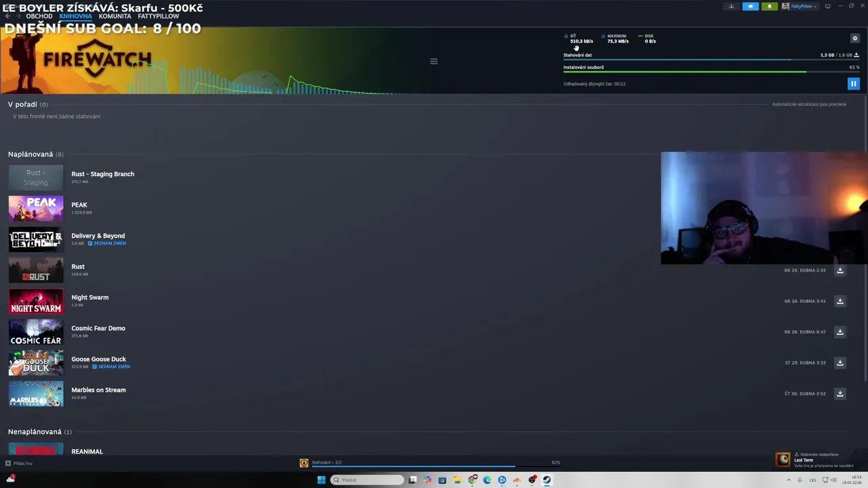The image size is (868, 488).
Task: Click the Night Swarm title text
Action: (x=90, y=298)
